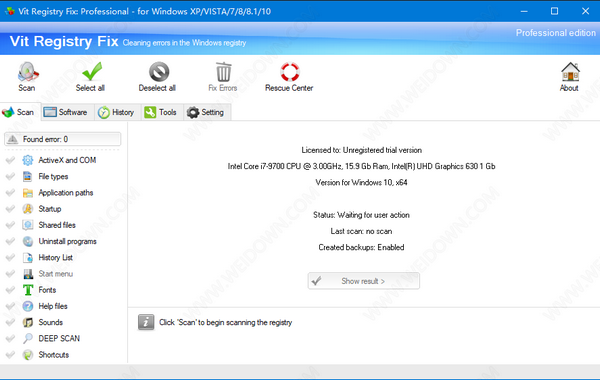This screenshot has height=380, width=600.
Task: Click the Created backups: Enabled text
Action: (361, 247)
